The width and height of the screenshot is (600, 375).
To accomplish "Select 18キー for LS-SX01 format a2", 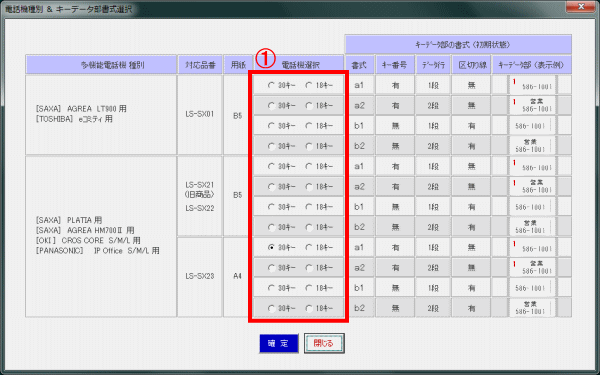I will pyautogui.click(x=309, y=106).
